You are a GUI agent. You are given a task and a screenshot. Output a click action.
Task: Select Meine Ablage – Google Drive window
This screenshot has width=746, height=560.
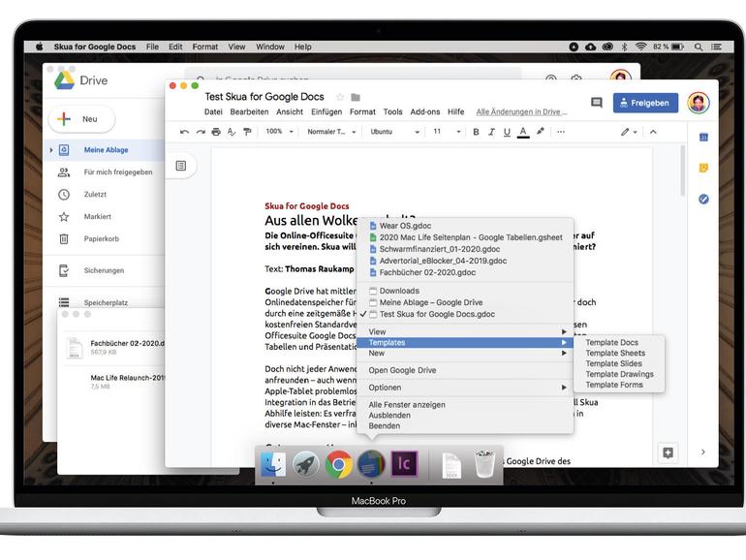click(x=465, y=302)
